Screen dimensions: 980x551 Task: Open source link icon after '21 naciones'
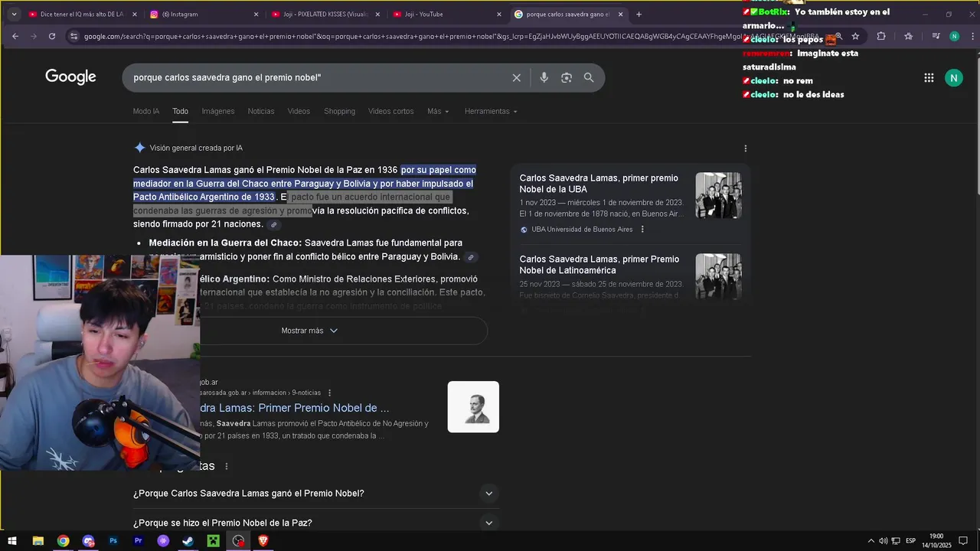coord(274,225)
